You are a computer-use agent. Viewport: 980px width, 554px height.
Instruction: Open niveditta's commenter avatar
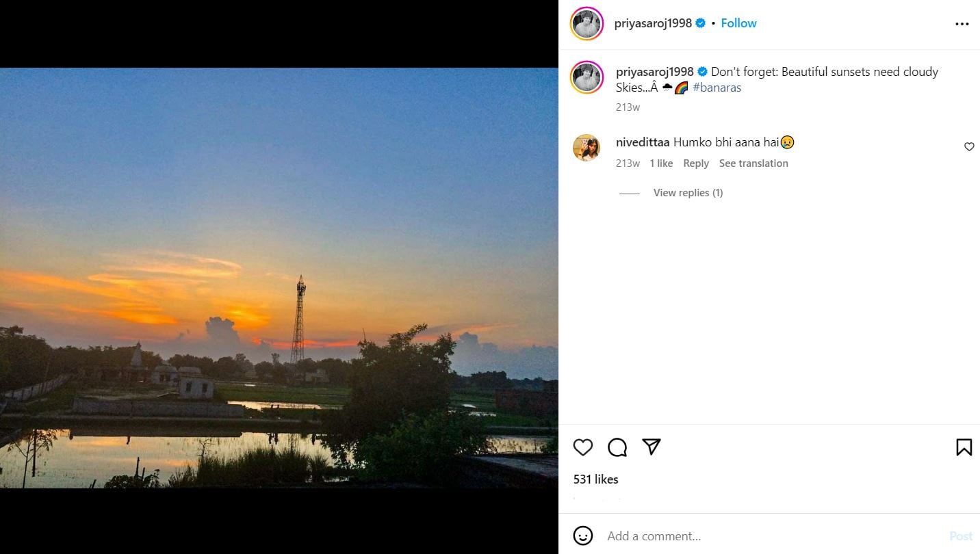586,148
